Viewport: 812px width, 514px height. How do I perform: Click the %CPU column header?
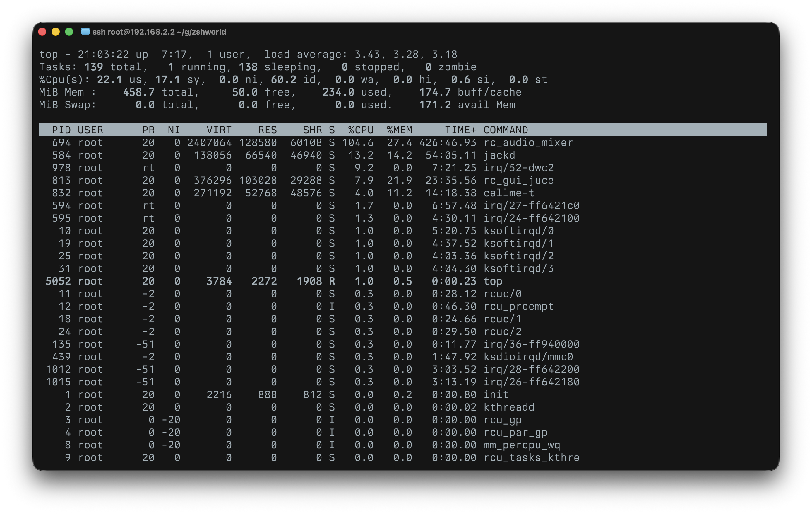click(x=360, y=130)
